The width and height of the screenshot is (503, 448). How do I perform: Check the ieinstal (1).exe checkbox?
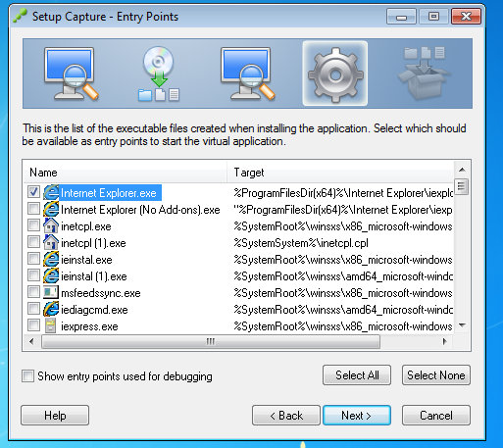pyautogui.click(x=33, y=275)
